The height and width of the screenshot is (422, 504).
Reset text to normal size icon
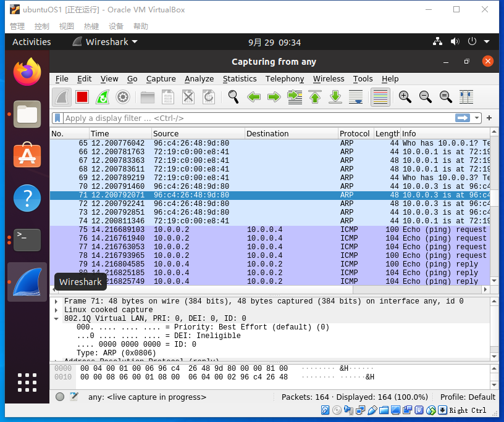click(x=446, y=97)
